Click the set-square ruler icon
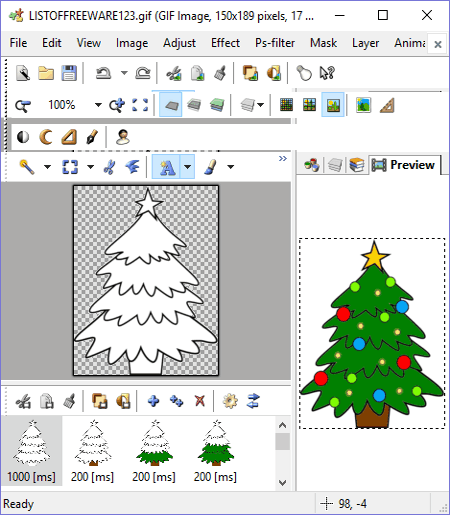 [x=387, y=105]
